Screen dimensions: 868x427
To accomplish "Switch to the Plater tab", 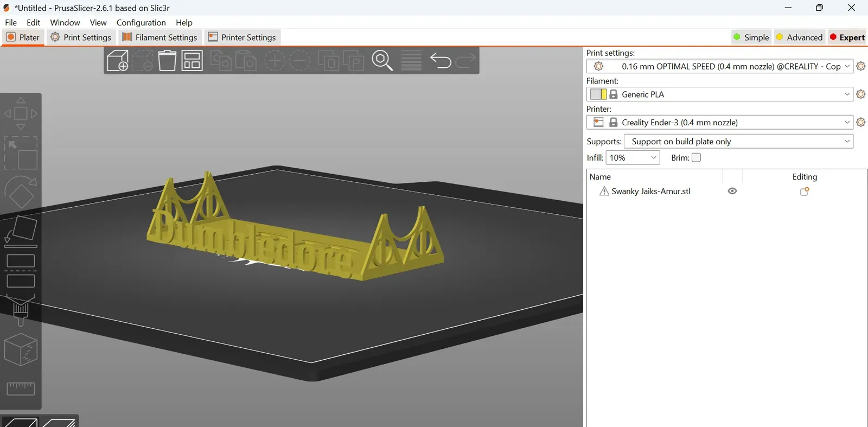I will (x=23, y=37).
